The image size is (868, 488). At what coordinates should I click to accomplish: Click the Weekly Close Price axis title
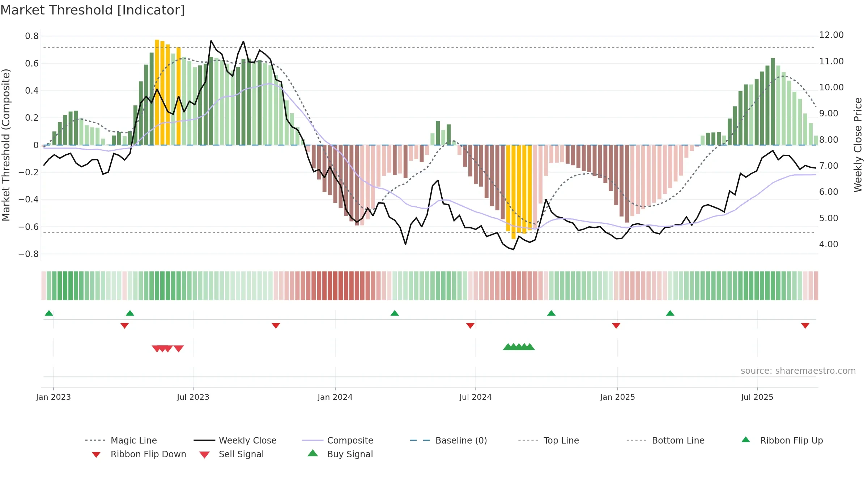point(858,145)
